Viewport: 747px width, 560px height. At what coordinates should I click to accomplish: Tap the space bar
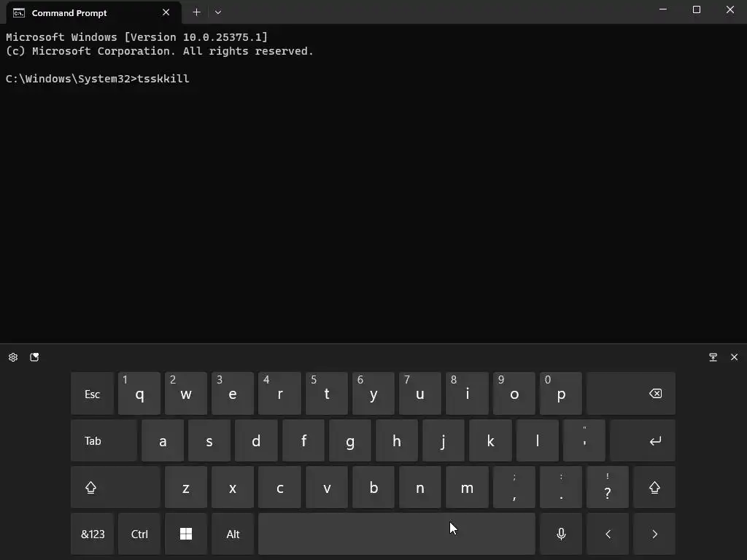[396, 534]
